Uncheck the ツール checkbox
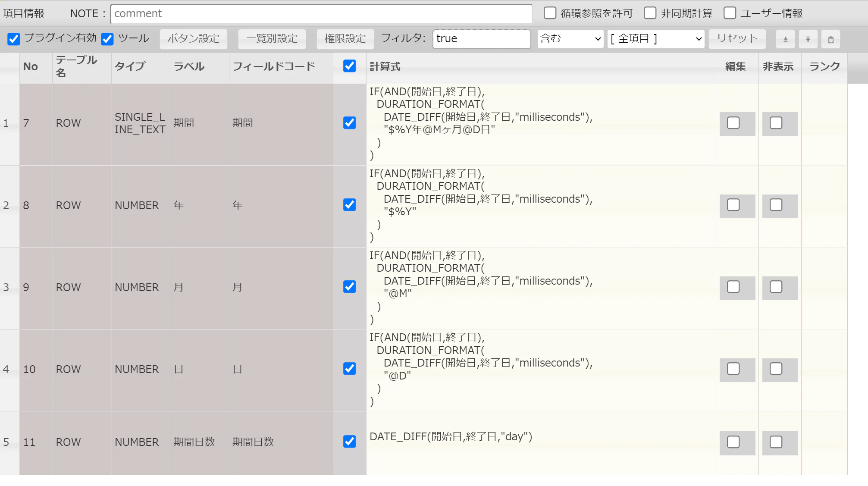Image resolution: width=868 pixels, height=486 pixels. tap(107, 39)
